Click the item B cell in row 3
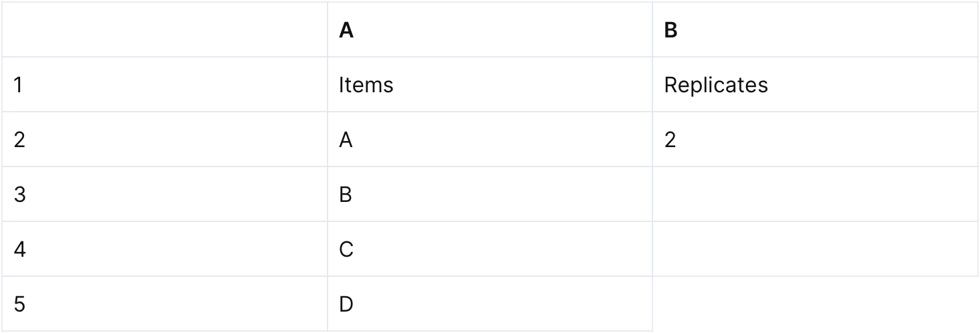This screenshot has width=980, height=333. [489, 195]
